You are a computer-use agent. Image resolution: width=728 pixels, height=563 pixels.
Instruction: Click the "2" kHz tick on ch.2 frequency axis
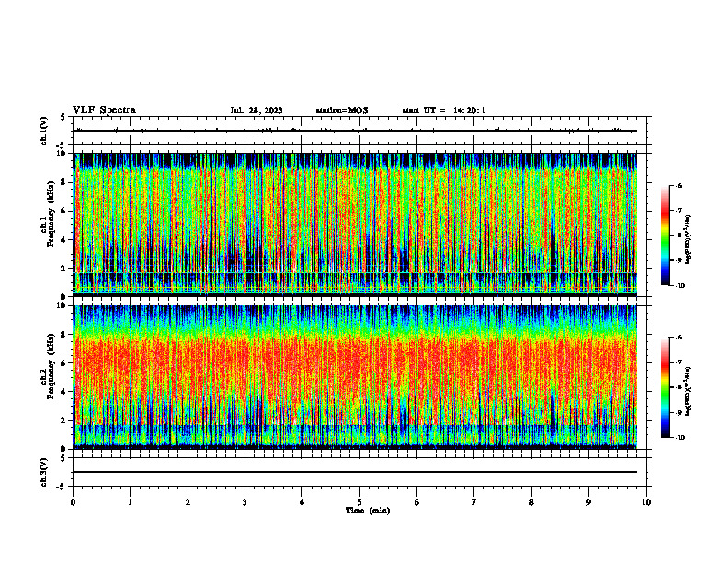pyautogui.click(x=63, y=420)
